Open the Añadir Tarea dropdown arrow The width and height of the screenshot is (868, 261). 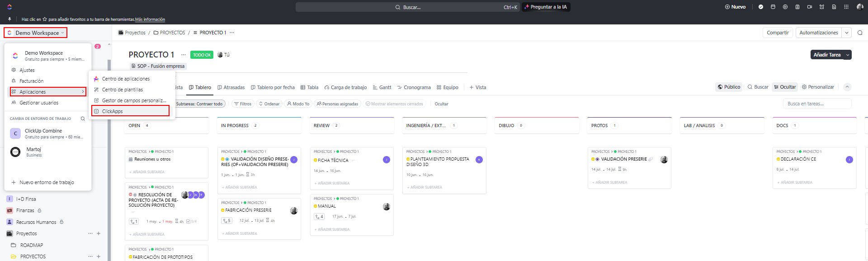pos(848,55)
